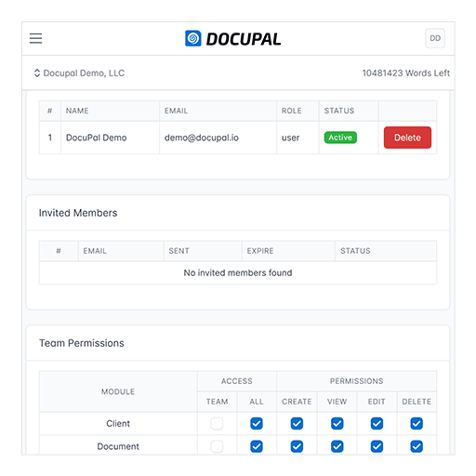Uncheck All access for Document module

(257, 446)
